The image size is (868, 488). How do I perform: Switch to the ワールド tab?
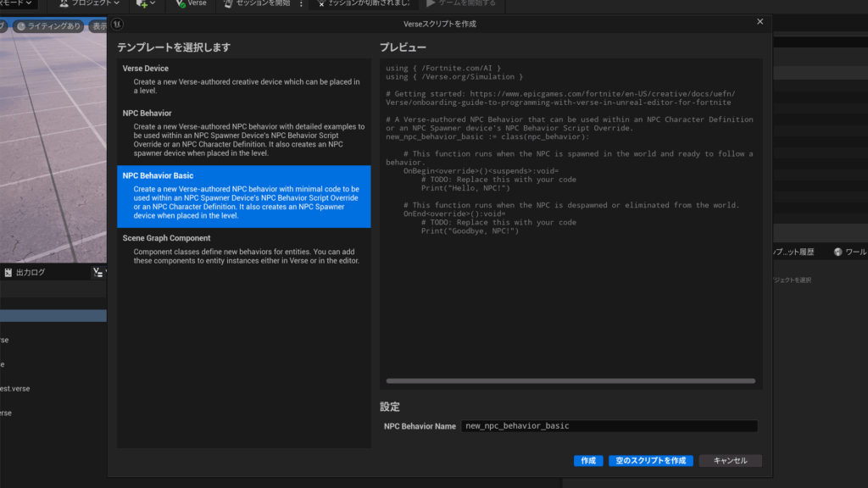pyautogui.click(x=849, y=252)
